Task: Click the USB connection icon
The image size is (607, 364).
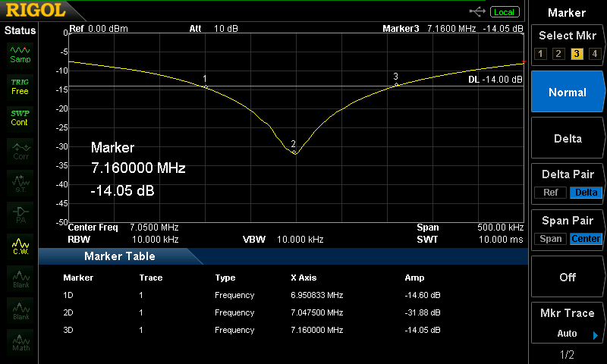Action: 477,11
